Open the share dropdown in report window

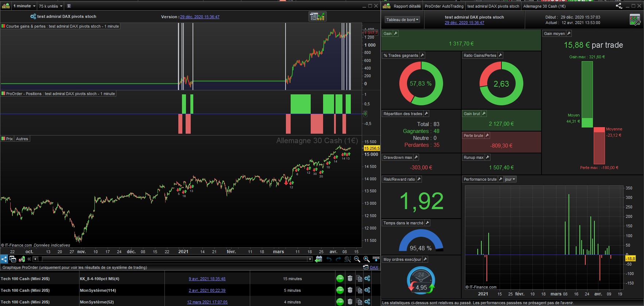(x=619, y=6)
